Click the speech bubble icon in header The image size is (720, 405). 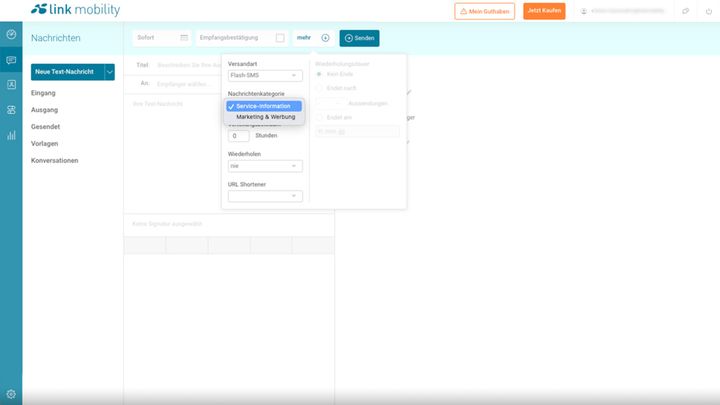point(685,11)
